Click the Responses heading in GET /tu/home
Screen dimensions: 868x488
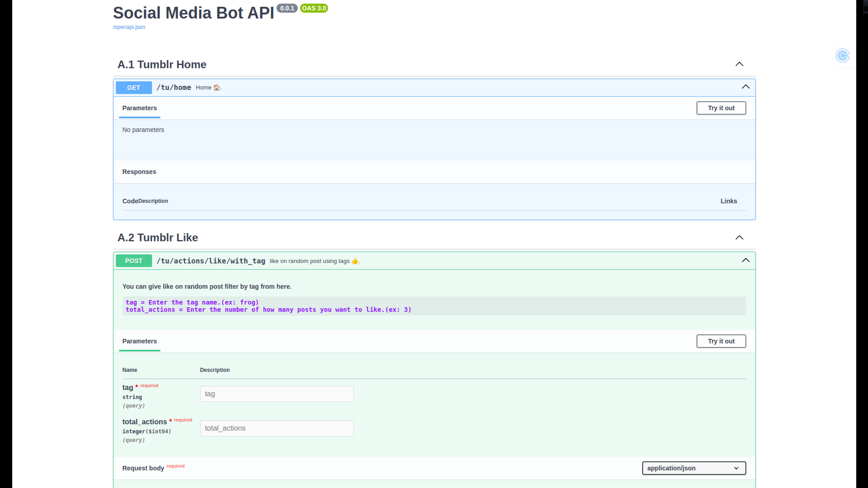pos(139,172)
